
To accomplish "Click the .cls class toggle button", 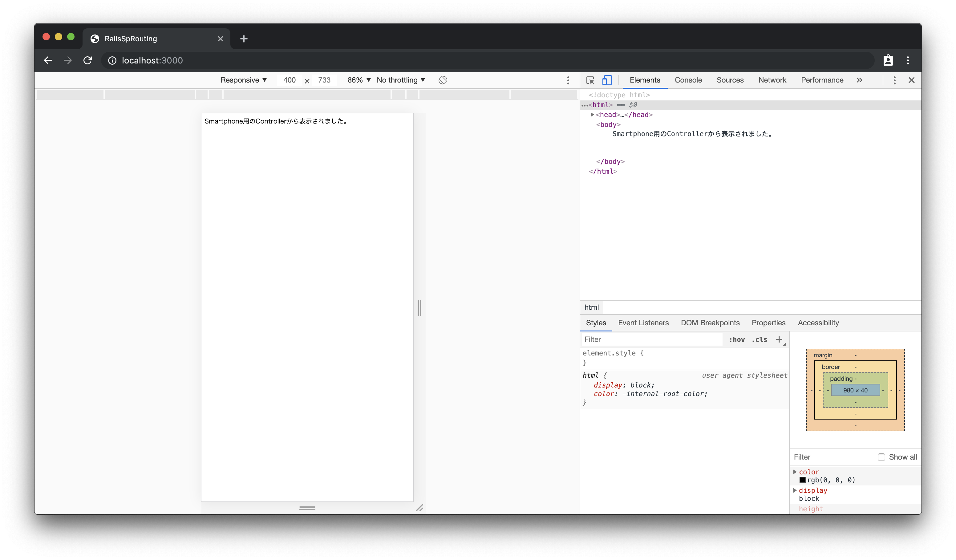I will click(760, 339).
